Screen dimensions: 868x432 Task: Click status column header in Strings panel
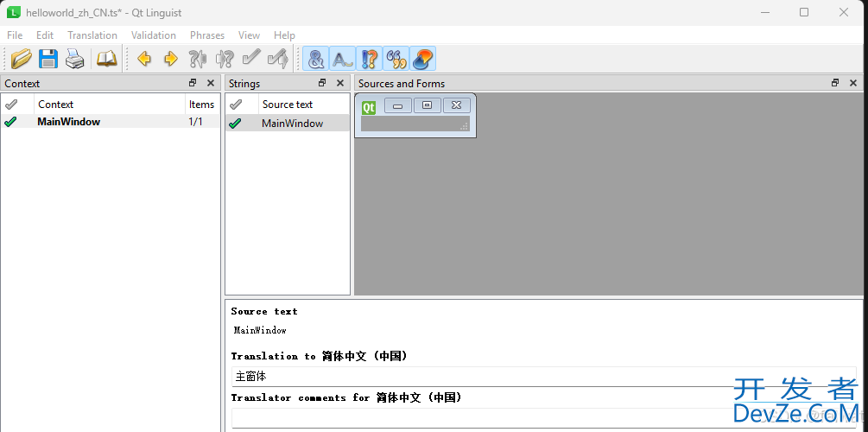242,105
